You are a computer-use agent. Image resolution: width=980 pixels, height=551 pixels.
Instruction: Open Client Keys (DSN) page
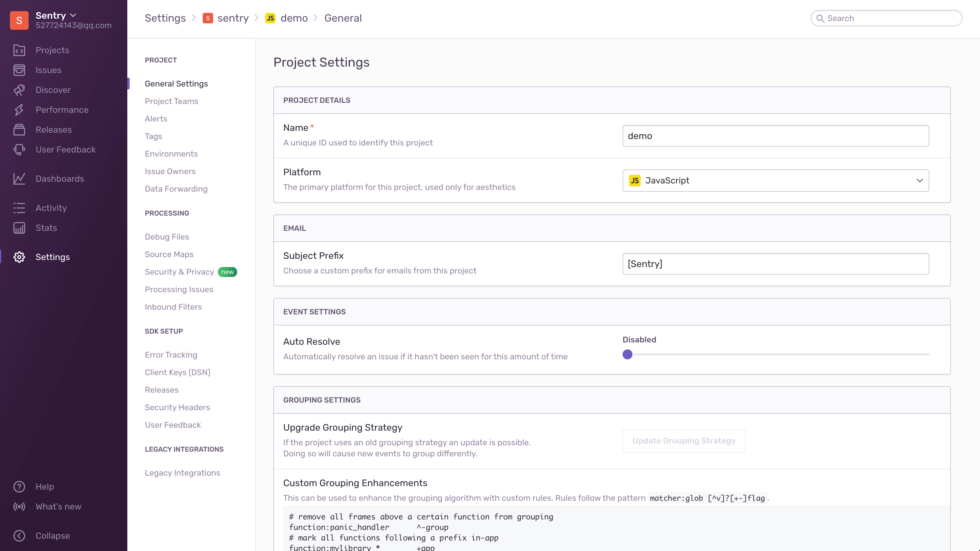pos(177,372)
